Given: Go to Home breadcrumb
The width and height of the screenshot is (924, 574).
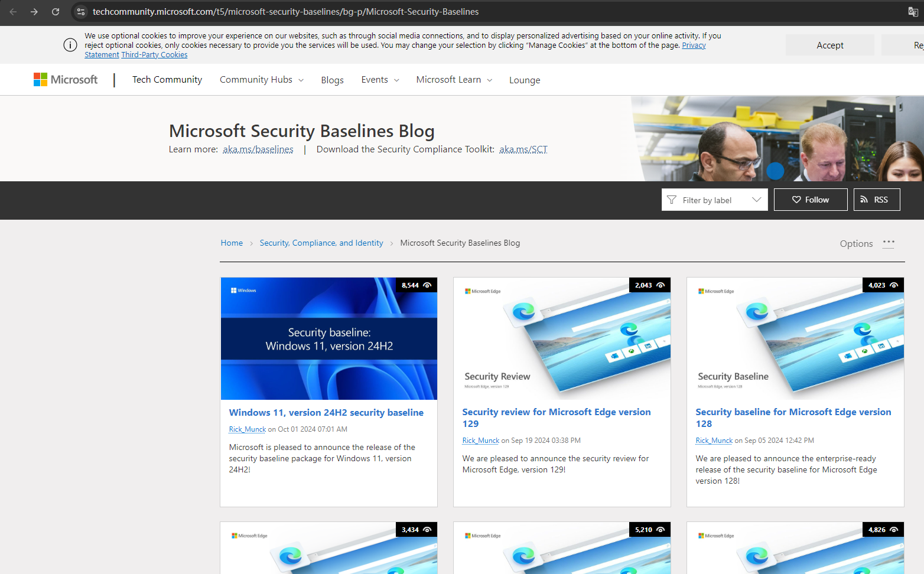Looking at the screenshot, I should pyautogui.click(x=232, y=243).
